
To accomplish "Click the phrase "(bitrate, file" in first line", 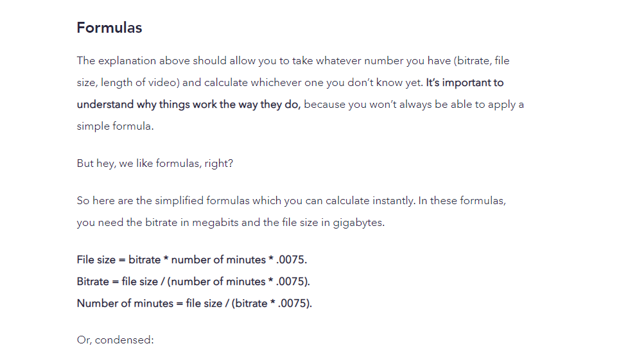I will 482,61.
